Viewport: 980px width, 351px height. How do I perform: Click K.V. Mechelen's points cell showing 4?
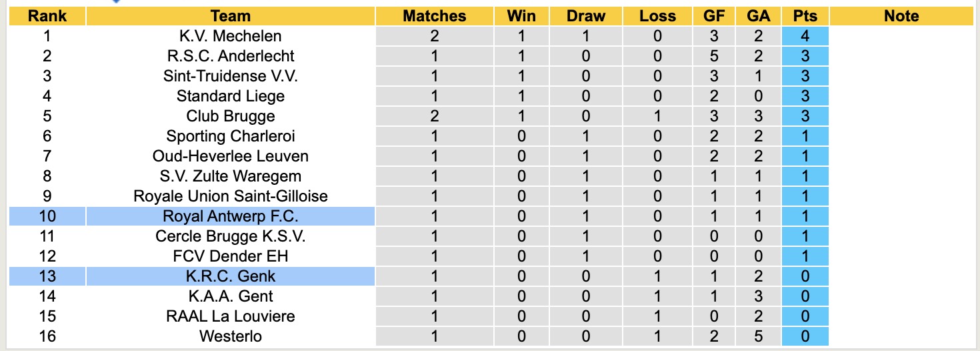(x=805, y=36)
